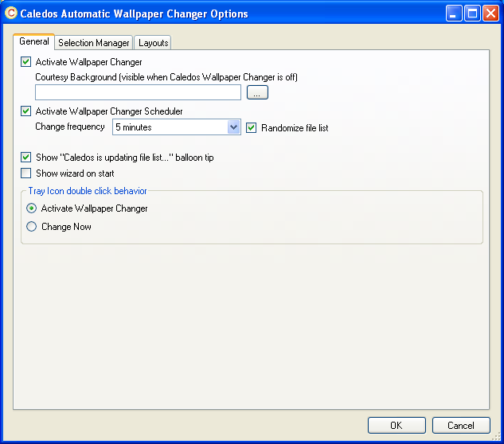504x444 pixels.
Task: Select Activate Wallpaper Changer radio option
Action: click(32, 208)
